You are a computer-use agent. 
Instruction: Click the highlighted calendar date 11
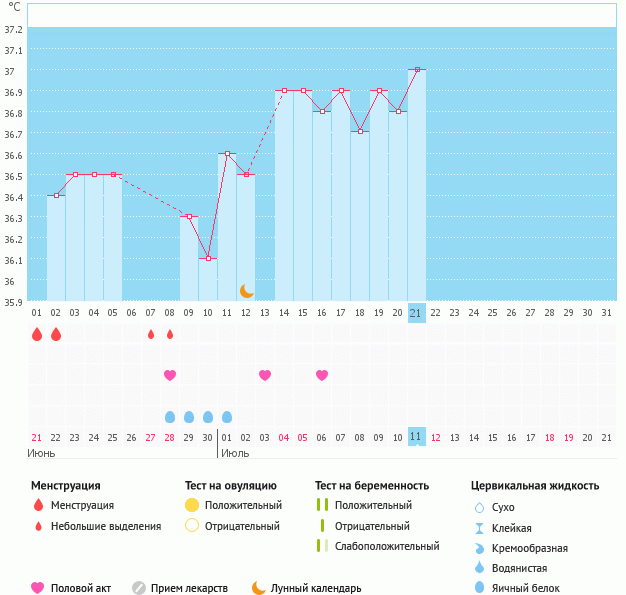(417, 437)
